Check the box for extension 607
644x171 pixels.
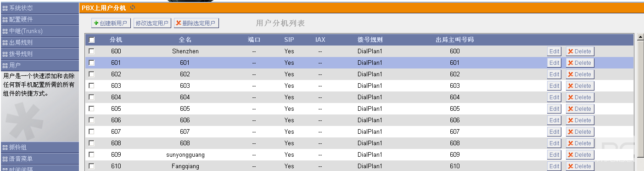point(92,131)
